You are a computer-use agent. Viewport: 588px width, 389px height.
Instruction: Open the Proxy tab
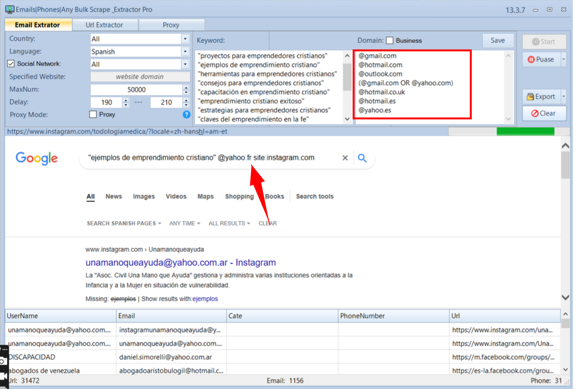pyautogui.click(x=171, y=25)
